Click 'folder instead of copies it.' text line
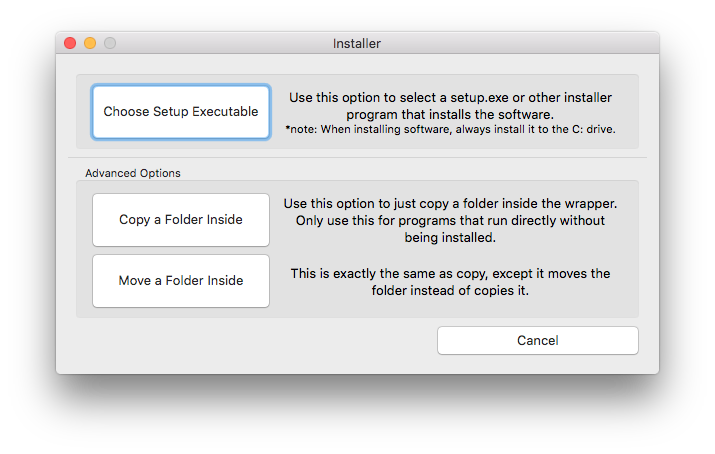 tap(450, 291)
